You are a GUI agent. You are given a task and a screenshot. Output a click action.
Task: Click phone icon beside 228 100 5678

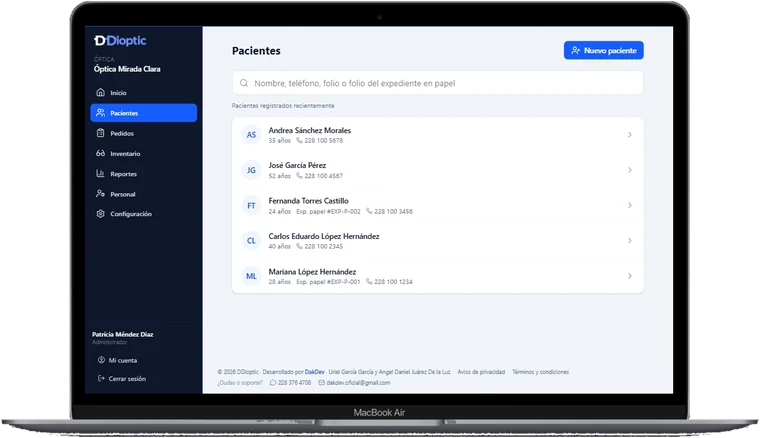point(300,141)
